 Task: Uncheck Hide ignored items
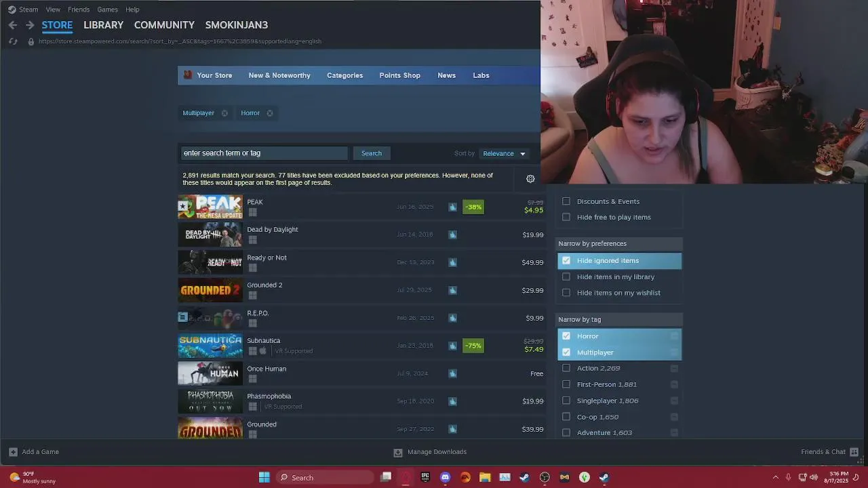coord(566,260)
